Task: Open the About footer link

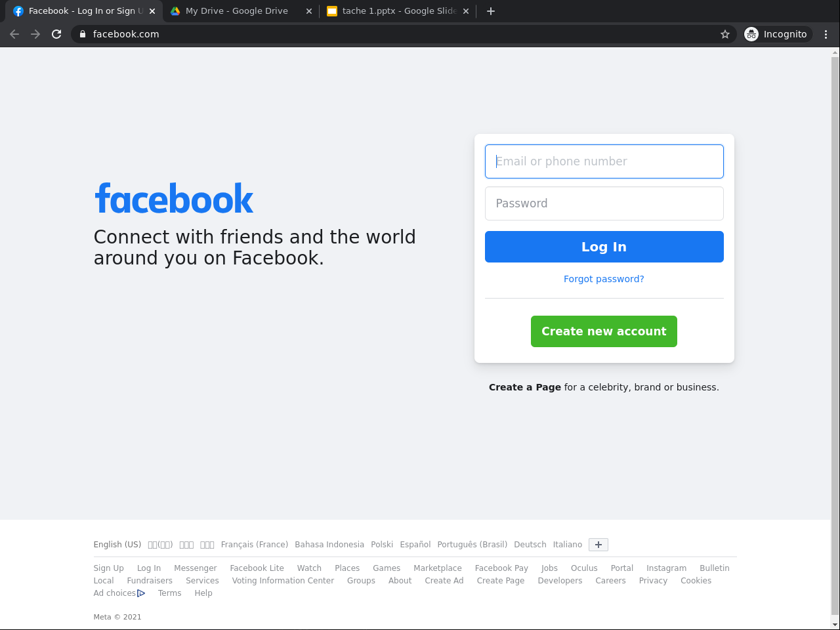Action: [x=400, y=581]
